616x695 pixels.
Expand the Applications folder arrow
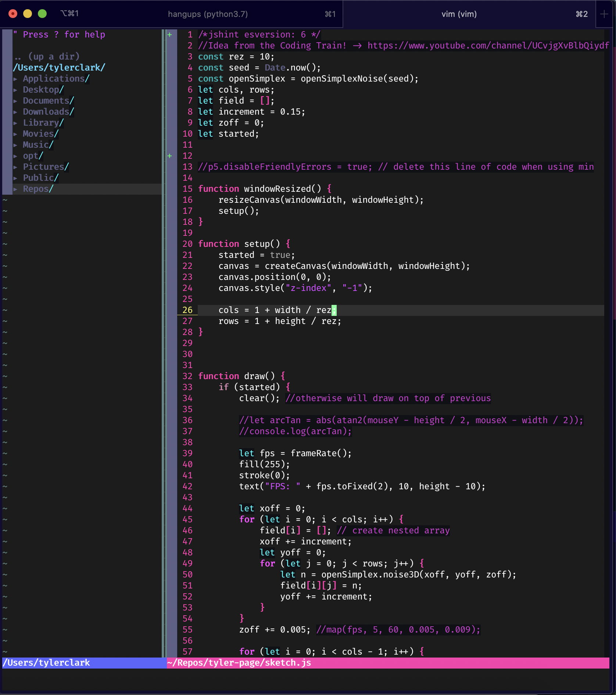tap(15, 79)
